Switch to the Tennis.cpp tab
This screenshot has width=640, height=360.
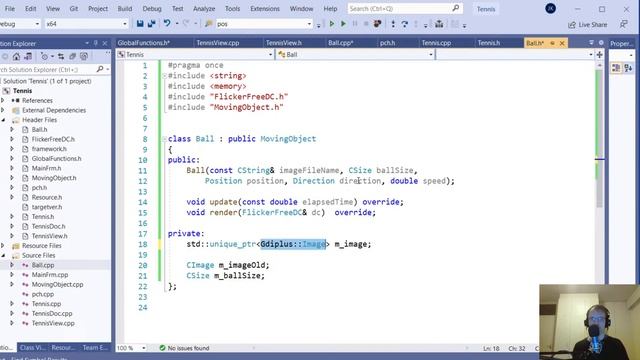[x=436, y=43]
